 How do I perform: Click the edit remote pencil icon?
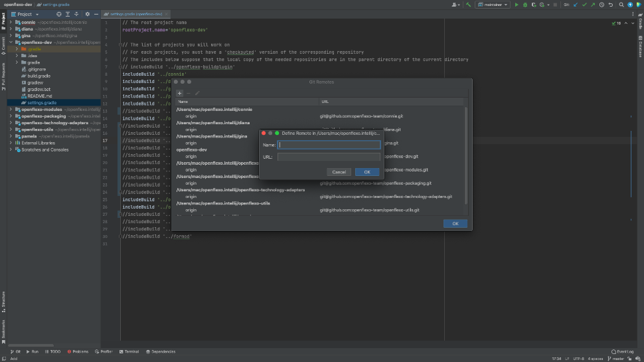(x=197, y=93)
